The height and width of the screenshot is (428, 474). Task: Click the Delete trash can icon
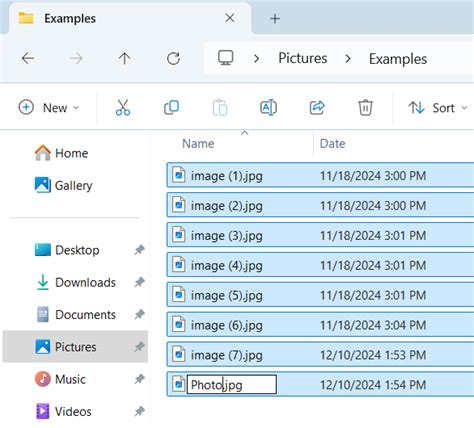[365, 108]
